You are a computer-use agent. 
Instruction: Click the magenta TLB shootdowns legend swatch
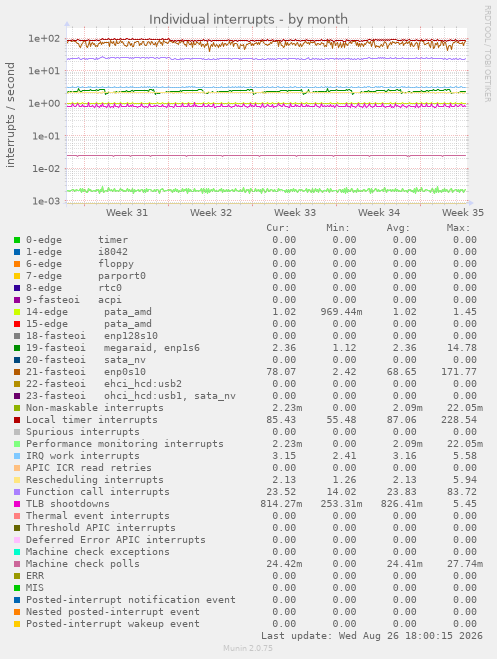click(x=17, y=504)
